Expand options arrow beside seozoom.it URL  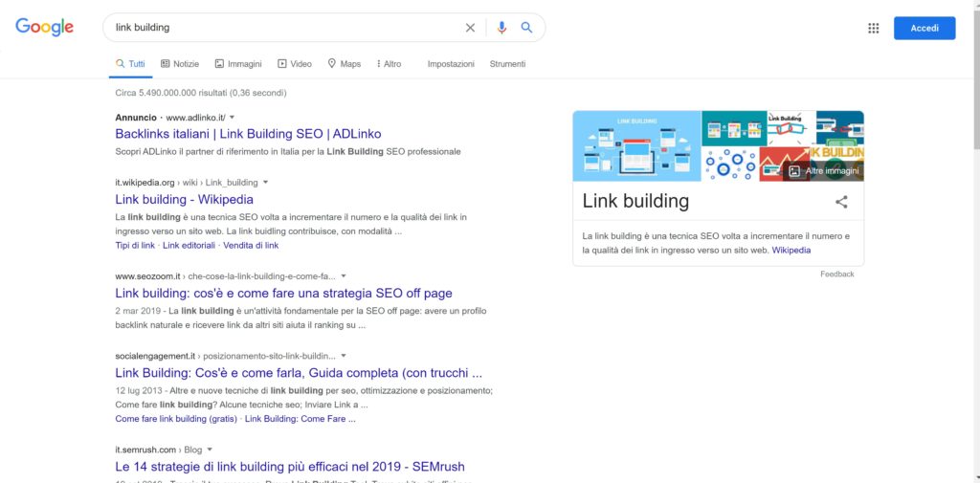coord(344,275)
